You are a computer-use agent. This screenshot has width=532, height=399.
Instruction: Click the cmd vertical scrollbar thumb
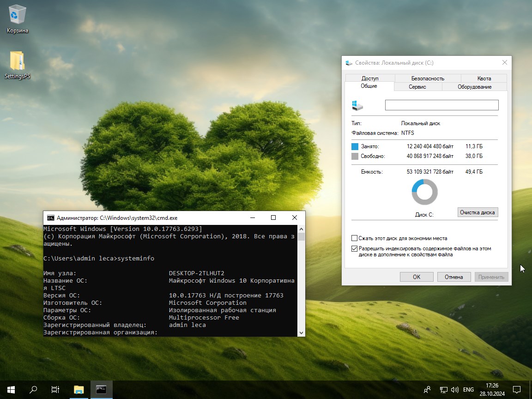301,236
